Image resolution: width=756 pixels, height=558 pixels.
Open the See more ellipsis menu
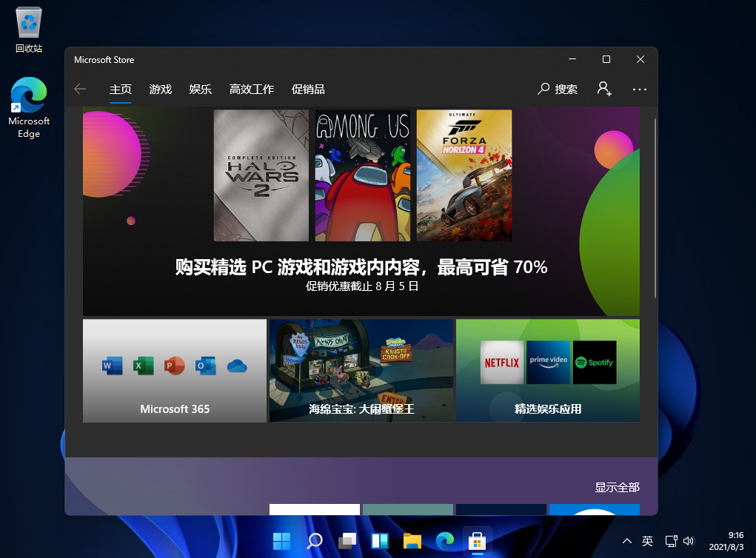[x=639, y=89]
